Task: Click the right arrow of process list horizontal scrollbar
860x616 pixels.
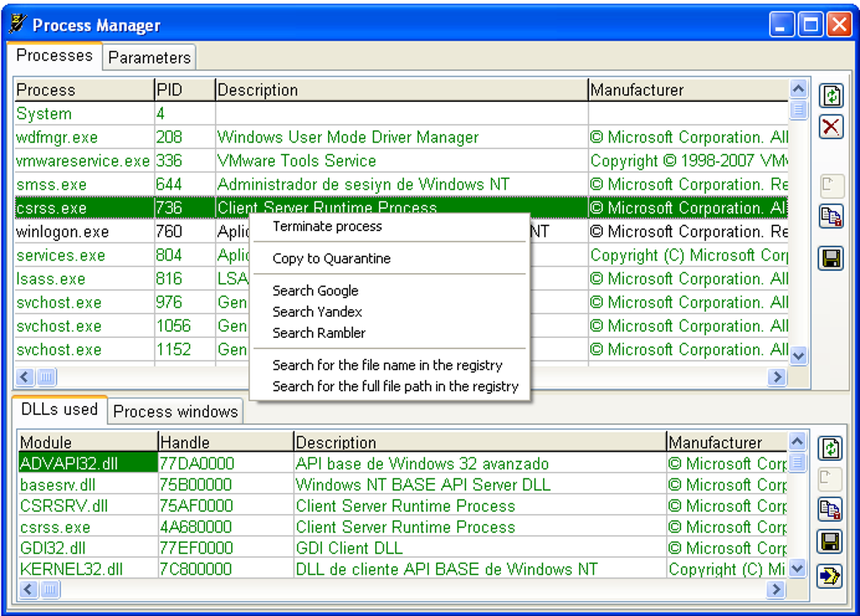Action: (x=777, y=377)
